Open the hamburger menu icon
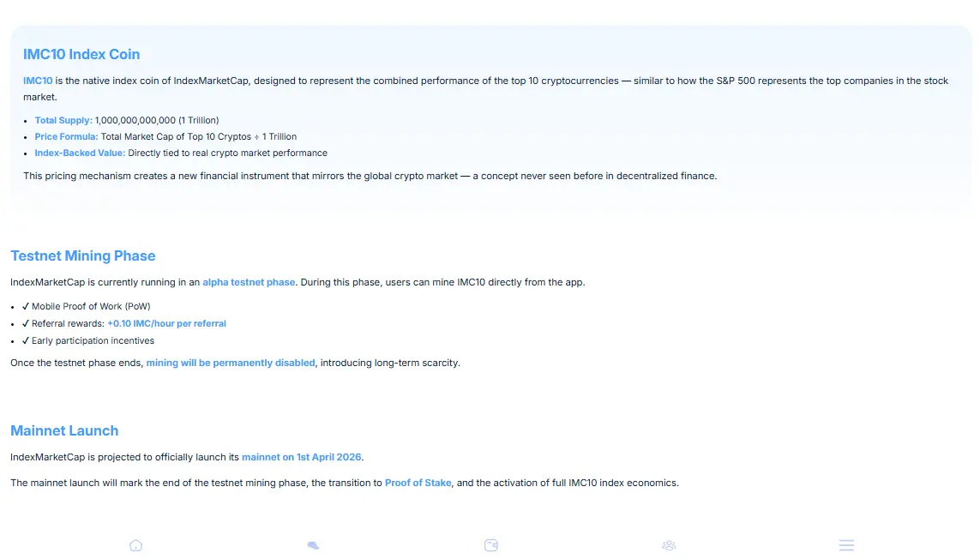Viewport: 980px width, 559px height. coord(846,545)
